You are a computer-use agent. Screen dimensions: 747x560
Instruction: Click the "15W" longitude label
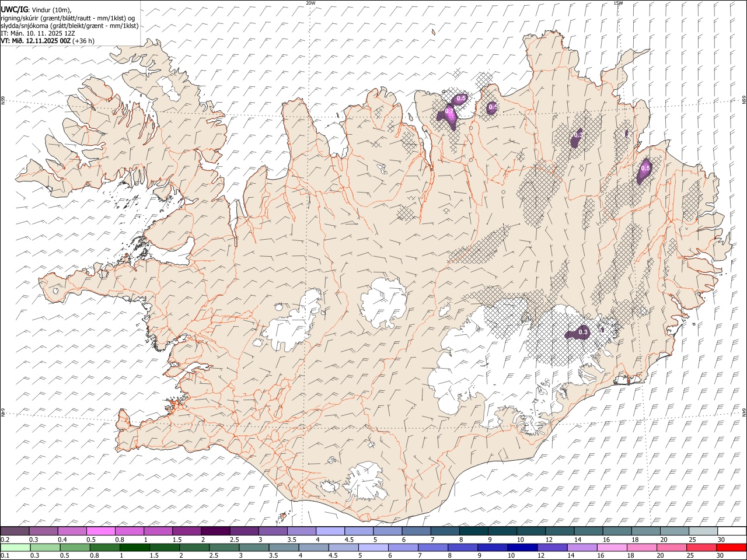click(x=618, y=3)
